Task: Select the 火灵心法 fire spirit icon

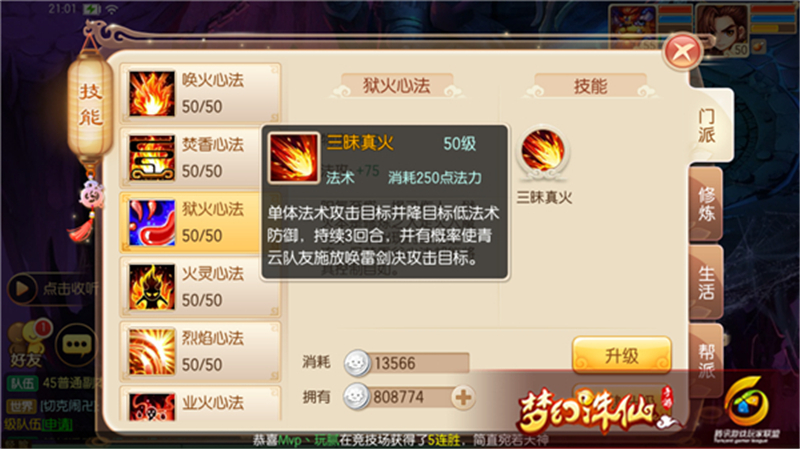Action: [x=152, y=287]
